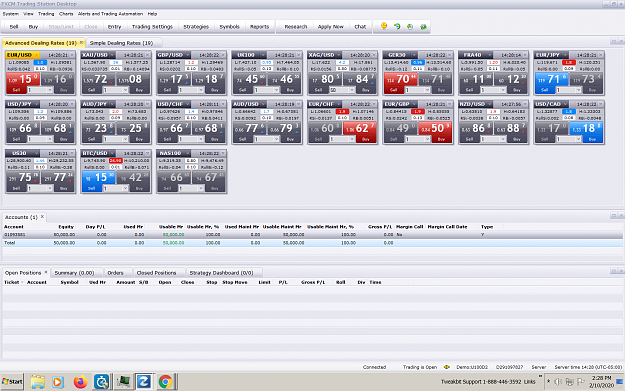Viewport: 625px width, 391px height.
Task: Close the Accounts tab
Action: click(x=42, y=216)
